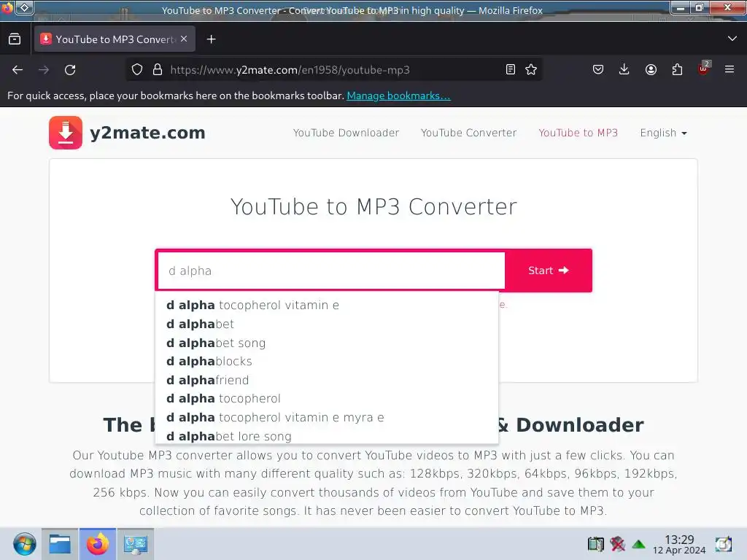Close the YouTube to MP3 Converter tab
This screenshot has width=747, height=560.
coord(184,39)
